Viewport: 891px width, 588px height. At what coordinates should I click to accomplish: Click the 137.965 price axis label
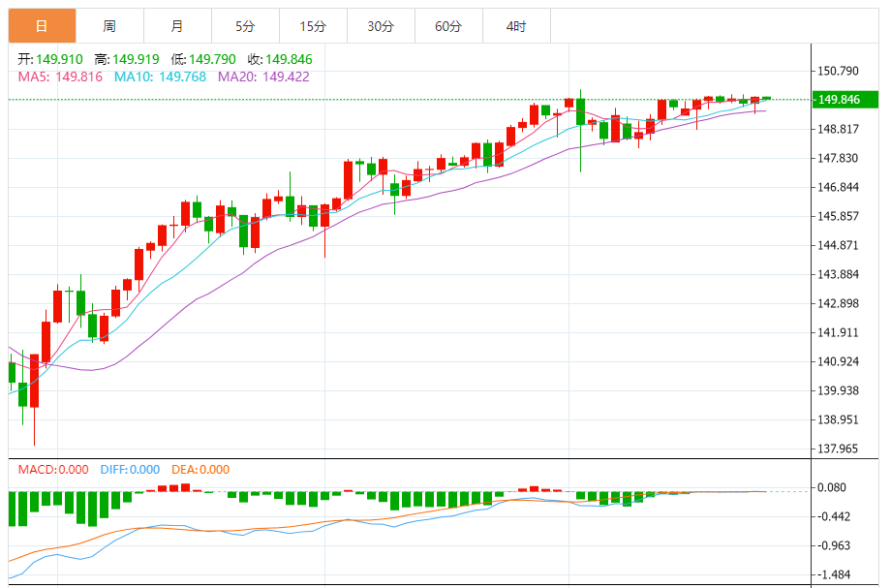pos(838,449)
